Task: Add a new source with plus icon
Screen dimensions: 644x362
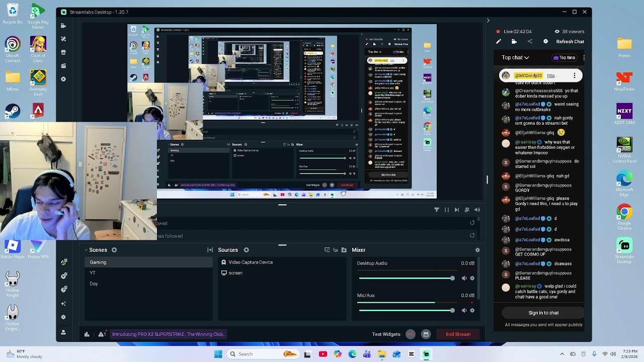Action: click(x=246, y=250)
